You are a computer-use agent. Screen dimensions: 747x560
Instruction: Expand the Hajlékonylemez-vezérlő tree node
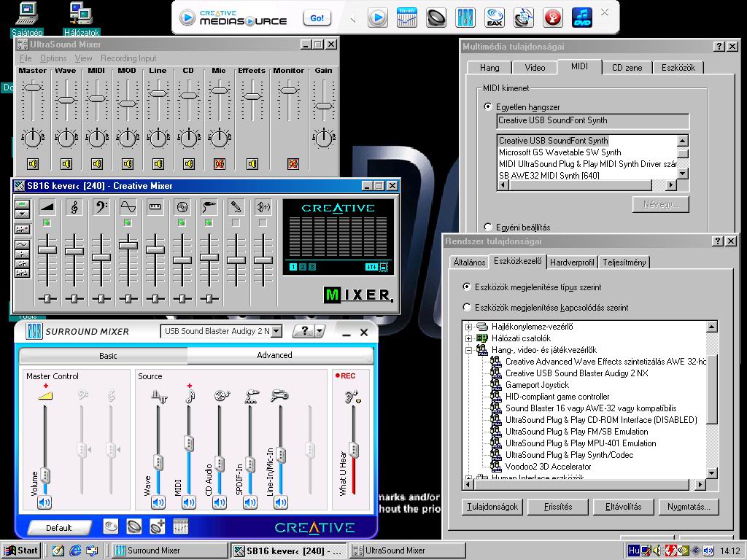[x=469, y=327]
